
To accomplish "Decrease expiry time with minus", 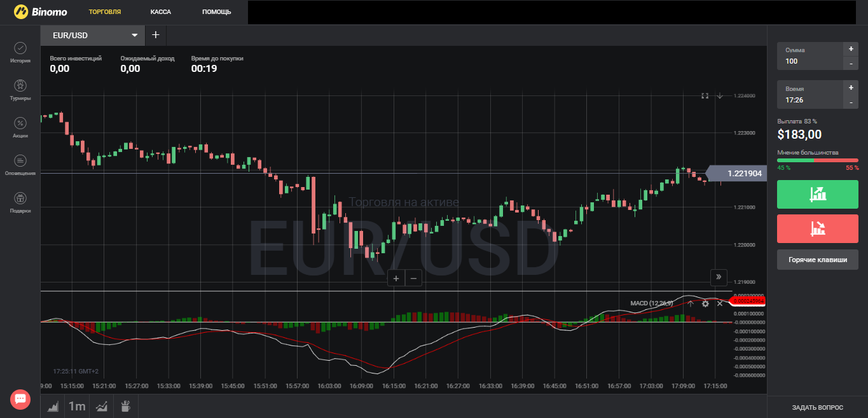I will 851,102.
